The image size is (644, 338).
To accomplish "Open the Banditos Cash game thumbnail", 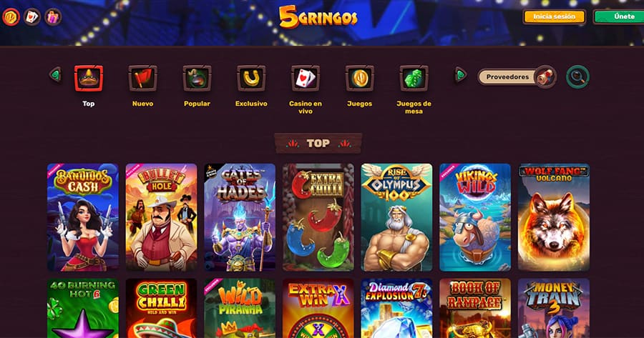I will pyautogui.click(x=83, y=217).
